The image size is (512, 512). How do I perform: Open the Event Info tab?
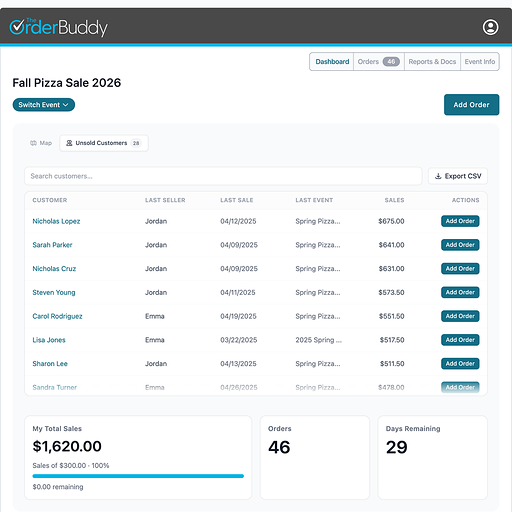click(x=480, y=62)
